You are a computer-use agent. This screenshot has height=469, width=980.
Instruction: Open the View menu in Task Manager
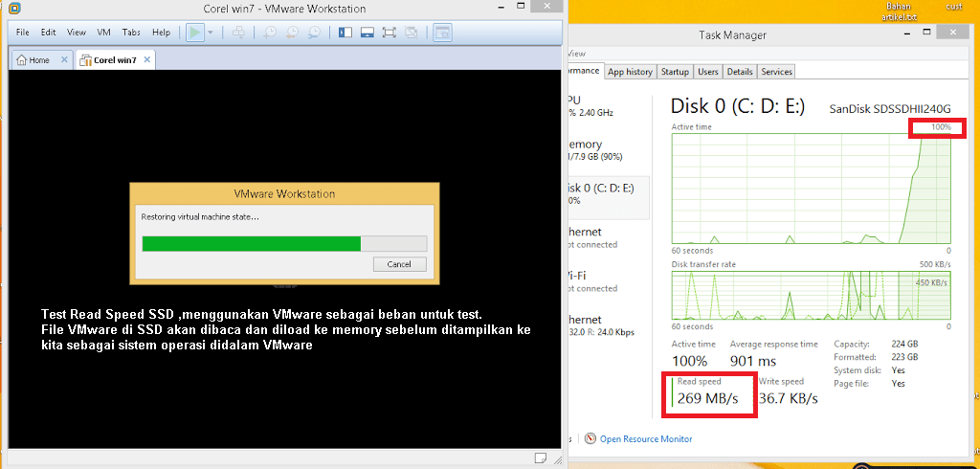pos(576,54)
